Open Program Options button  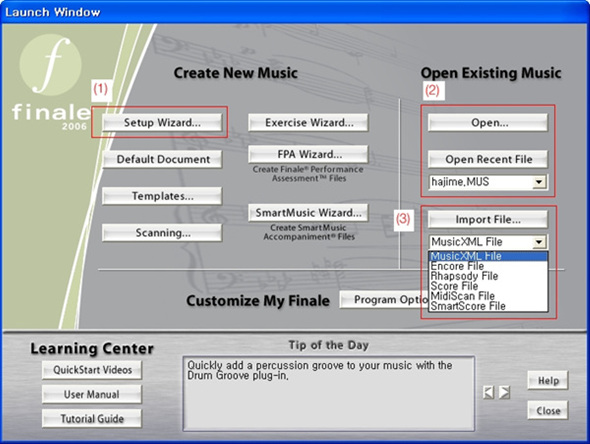point(384,300)
